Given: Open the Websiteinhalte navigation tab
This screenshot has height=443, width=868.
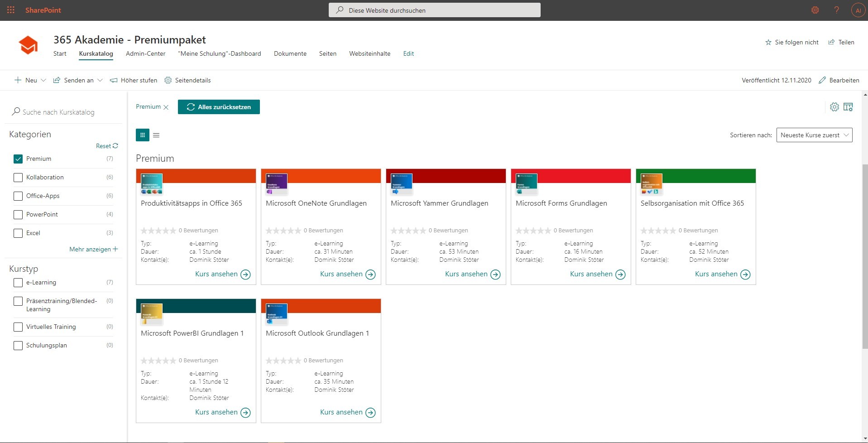Looking at the screenshot, I should 369,53.
